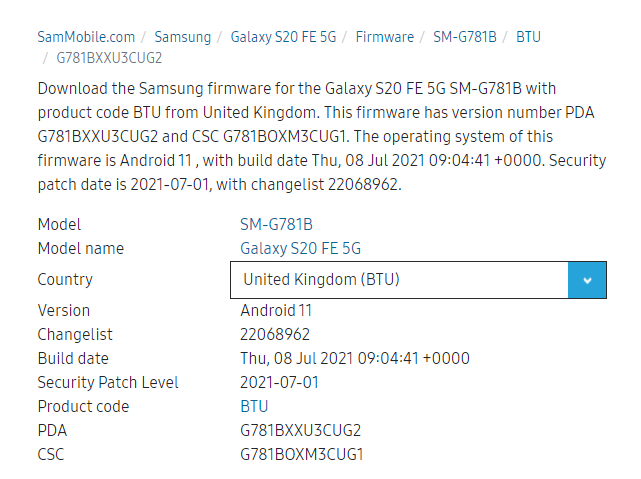Open the United Kingdom (BTU) country dropdown
Screen dimensions: 641x479
click(418, 280)
